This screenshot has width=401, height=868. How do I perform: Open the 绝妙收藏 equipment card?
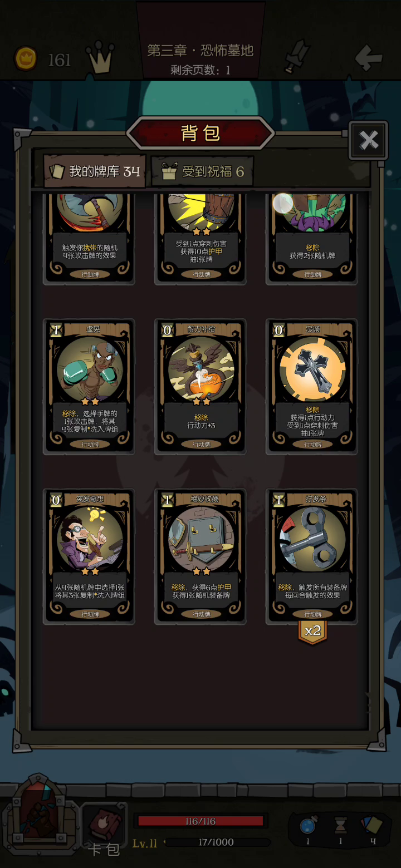click(x=200, y=556)
